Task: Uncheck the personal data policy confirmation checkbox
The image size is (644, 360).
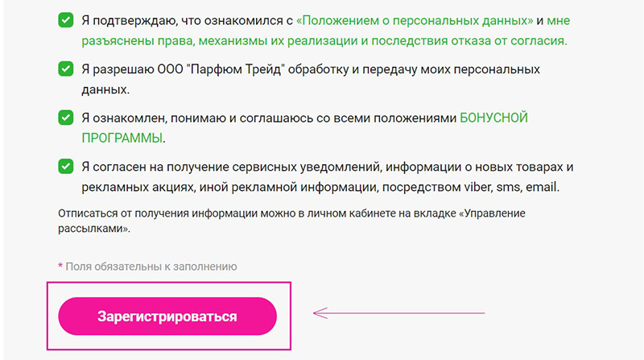Action: pyautogui.click(x=67, y=20)
